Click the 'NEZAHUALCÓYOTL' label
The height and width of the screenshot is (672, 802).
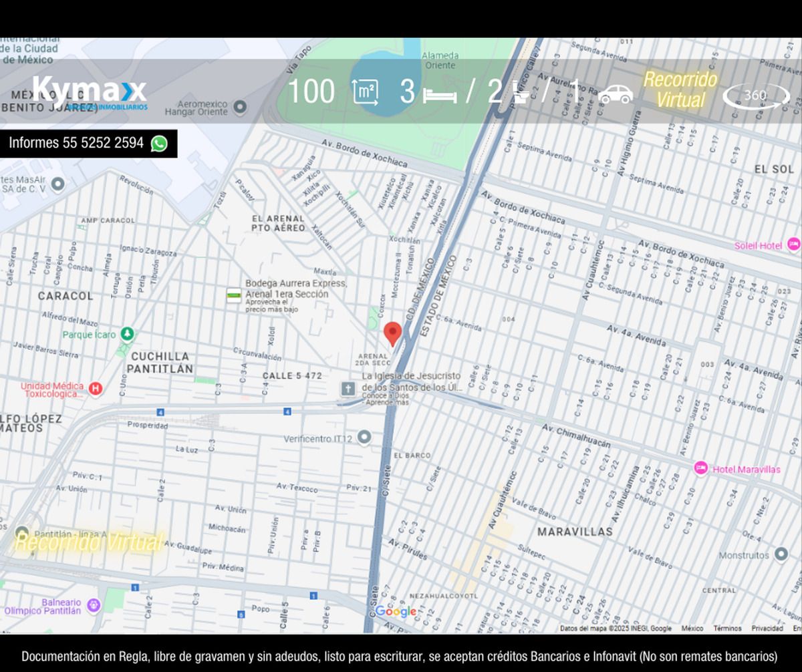(443, 595)
